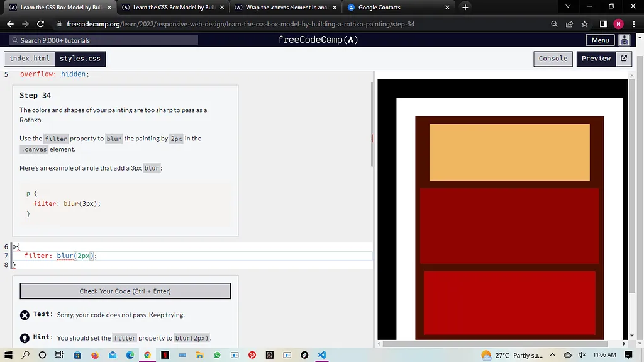Open File Explorer from taskbar
The height and width of the screenshot is (362, 644).
199,354
